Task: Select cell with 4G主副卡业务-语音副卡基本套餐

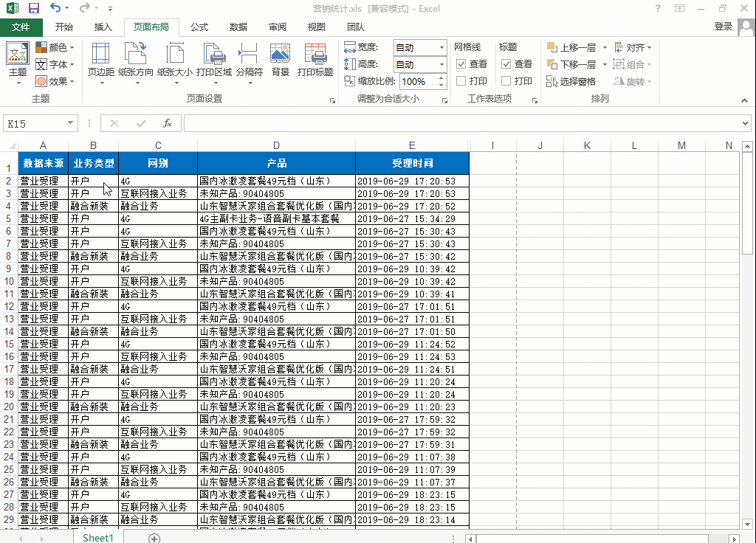Action: pos(276,218)
